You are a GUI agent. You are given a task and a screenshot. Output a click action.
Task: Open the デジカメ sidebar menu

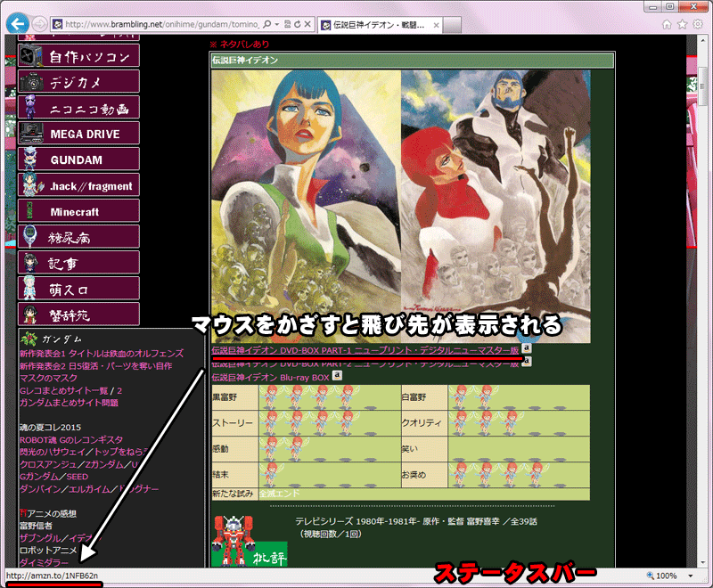tap(78, 81)
